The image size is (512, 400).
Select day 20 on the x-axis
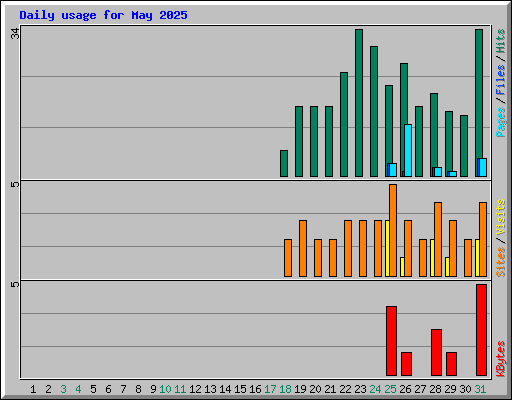(315, 389)
